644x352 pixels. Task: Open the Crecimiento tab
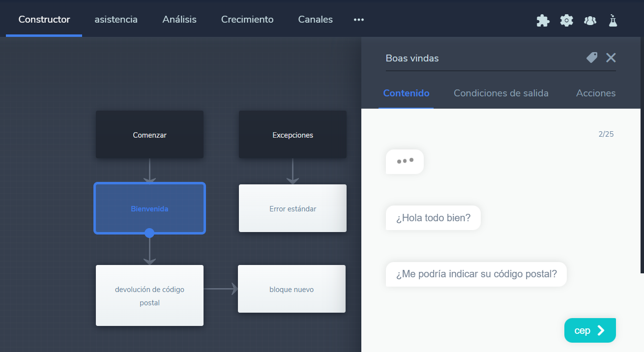247,20
